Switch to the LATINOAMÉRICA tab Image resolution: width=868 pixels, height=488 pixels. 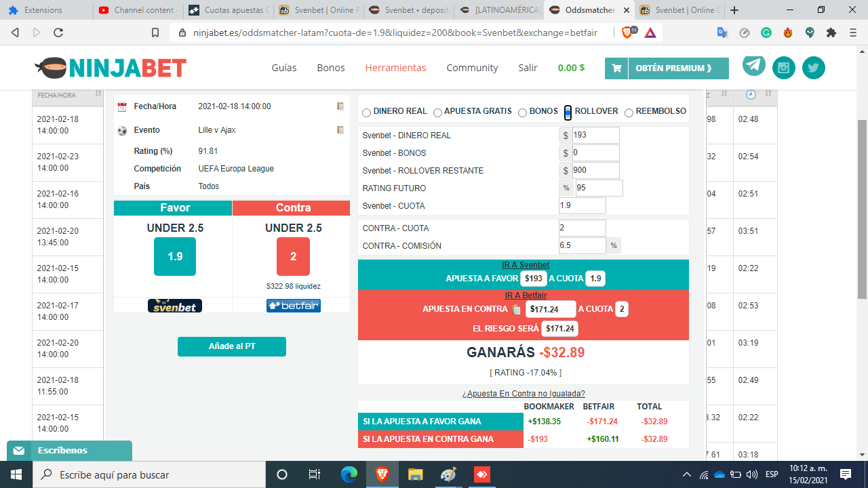click(498, 10)
